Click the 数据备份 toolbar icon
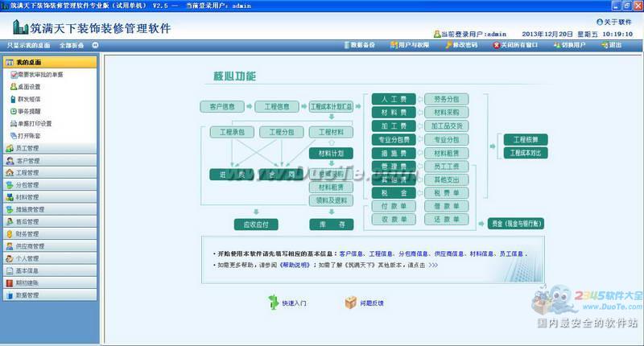 tap(347, 45)
